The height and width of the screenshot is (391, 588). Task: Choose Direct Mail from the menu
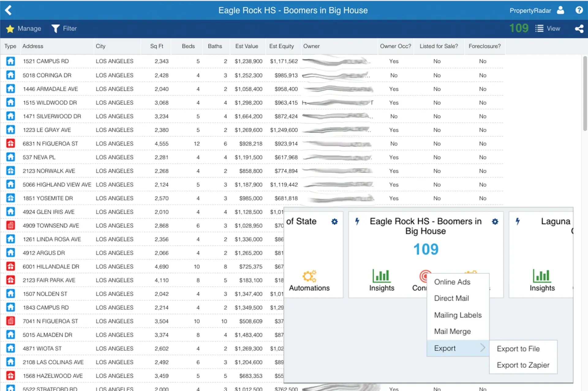(x=451, y=298)
